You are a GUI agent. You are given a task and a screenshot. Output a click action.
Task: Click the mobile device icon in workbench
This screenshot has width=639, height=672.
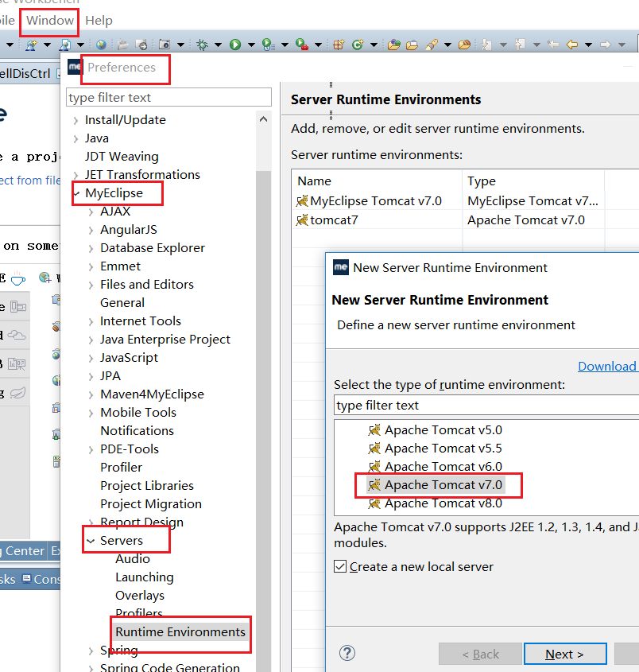click(18, 307)
